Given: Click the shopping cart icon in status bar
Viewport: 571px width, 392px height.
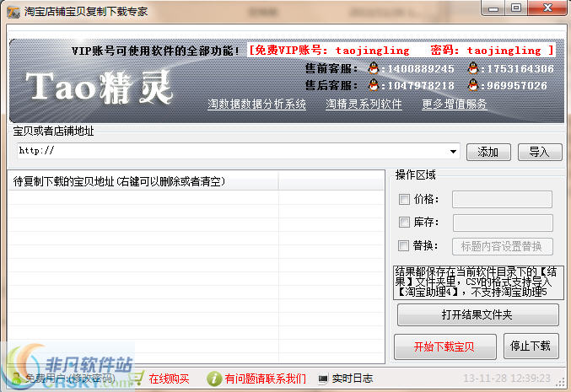Looking at the screenshot, I should click(137, 378).
